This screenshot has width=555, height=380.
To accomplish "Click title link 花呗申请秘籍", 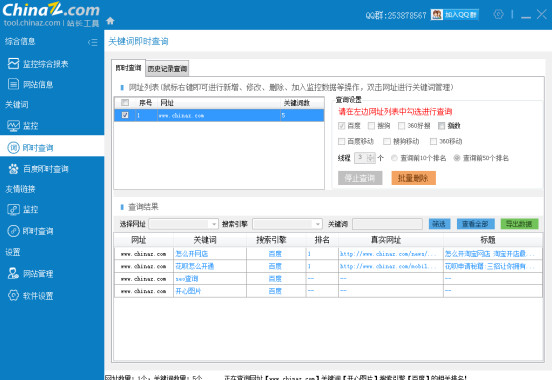I will [x=490, y=266].
